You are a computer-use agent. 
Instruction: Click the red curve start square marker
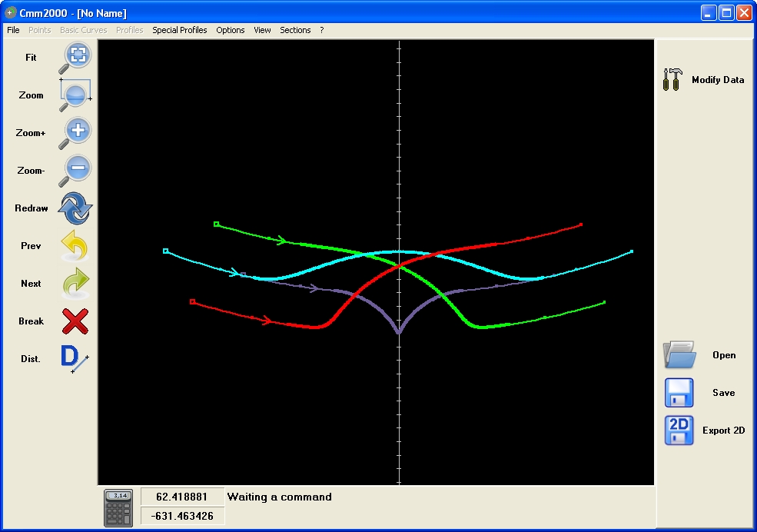193,301
